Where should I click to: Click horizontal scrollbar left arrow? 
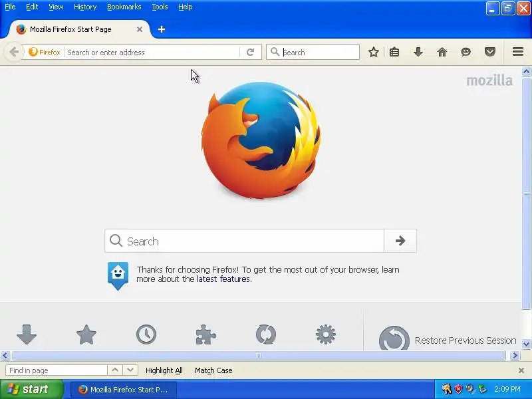5,355
